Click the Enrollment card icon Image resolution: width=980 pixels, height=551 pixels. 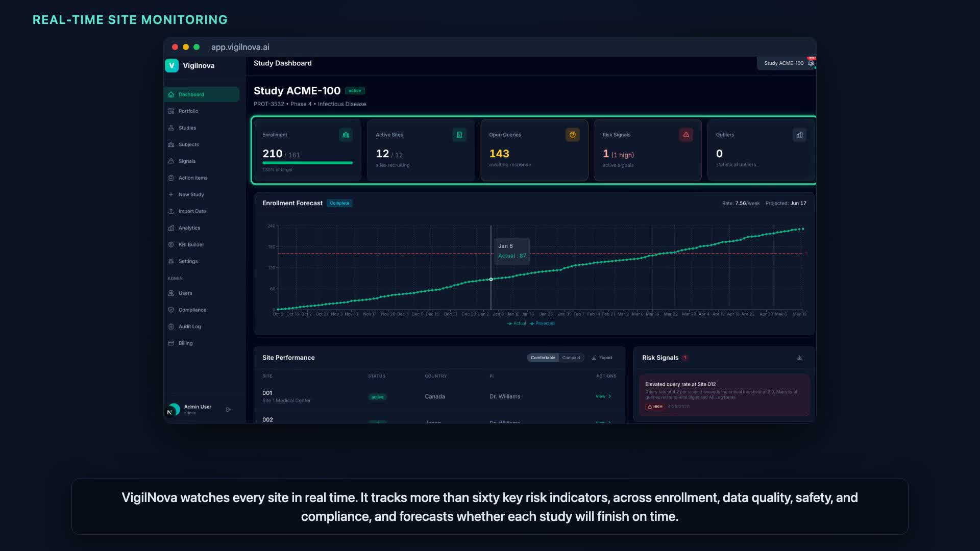click(x=346, y=135)
